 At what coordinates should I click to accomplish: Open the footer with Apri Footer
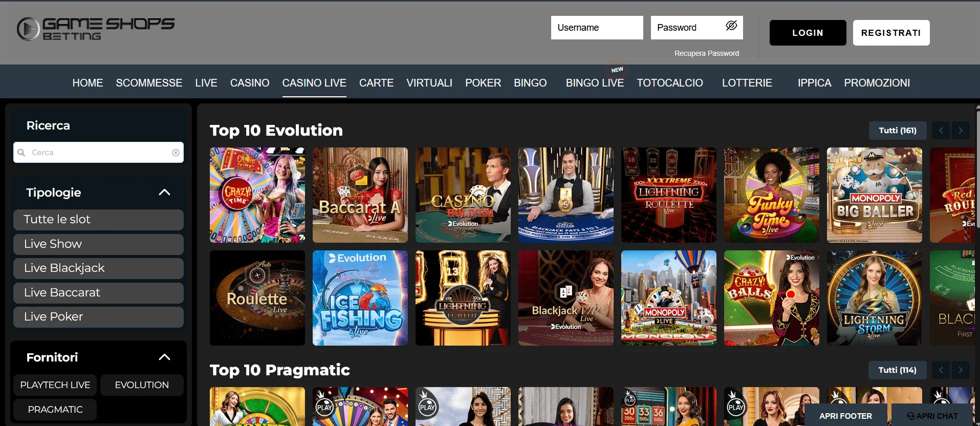pos(845,416)
